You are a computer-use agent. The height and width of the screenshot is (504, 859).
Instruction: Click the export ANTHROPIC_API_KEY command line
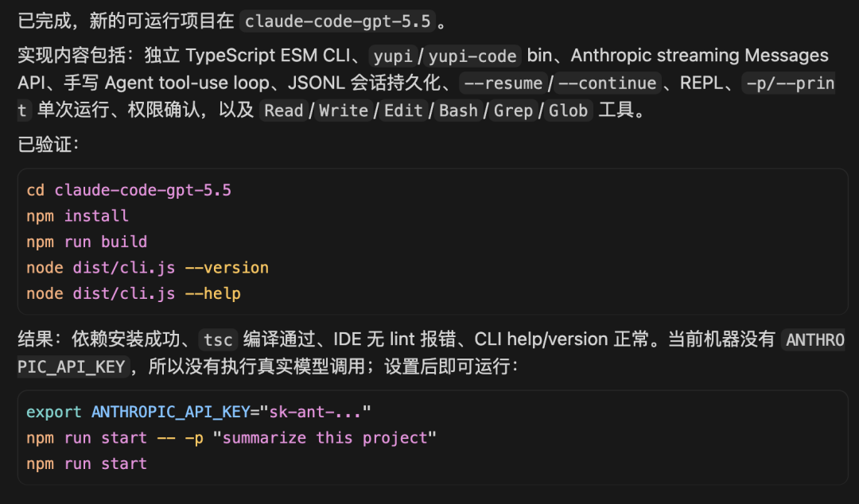pos(198,412)
